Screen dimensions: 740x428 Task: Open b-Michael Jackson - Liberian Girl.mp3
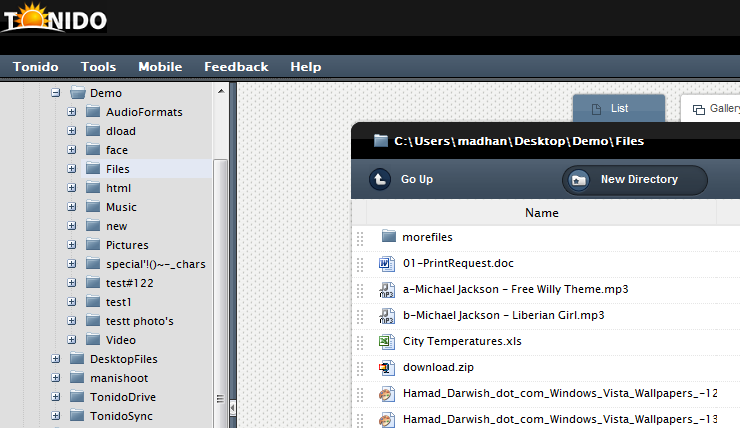coord(504,315)
